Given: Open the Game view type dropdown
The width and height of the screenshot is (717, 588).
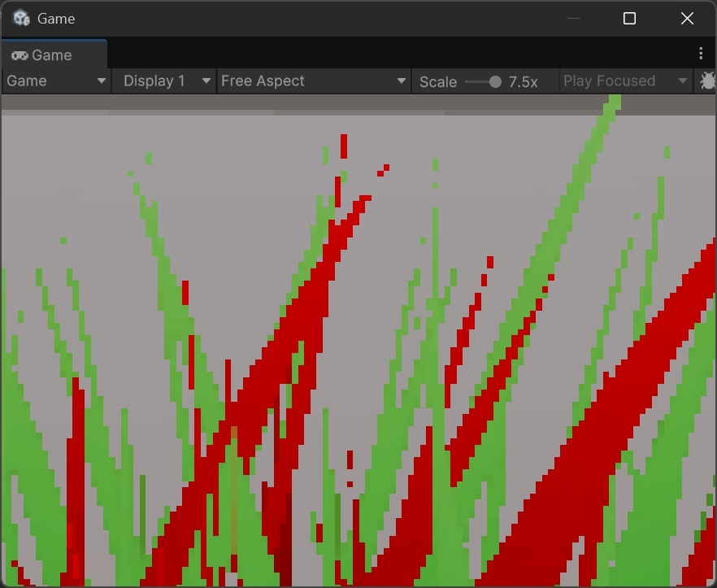Looking at the screenshot, I should [x=56, y=81].
